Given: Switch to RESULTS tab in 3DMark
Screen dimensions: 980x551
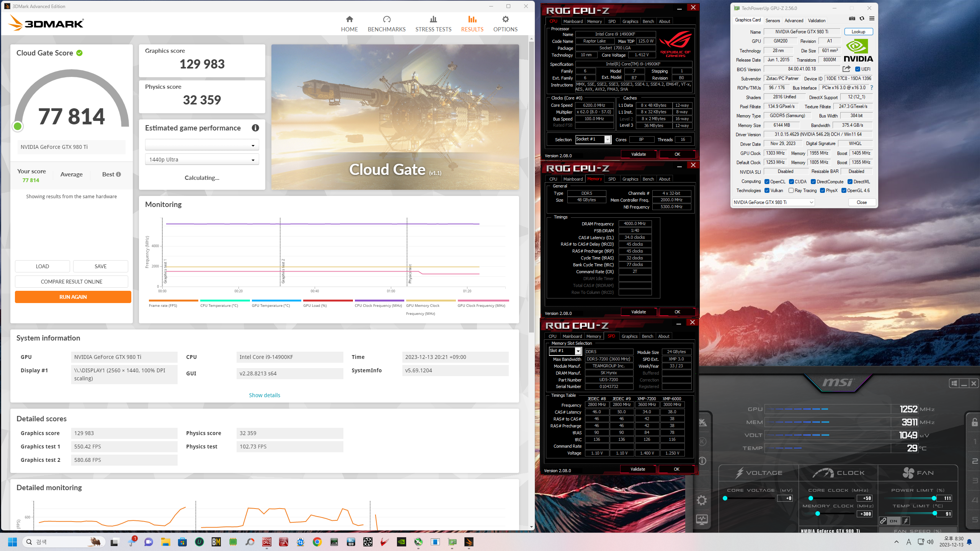Looking at the screenshot, I should [472, 24].
